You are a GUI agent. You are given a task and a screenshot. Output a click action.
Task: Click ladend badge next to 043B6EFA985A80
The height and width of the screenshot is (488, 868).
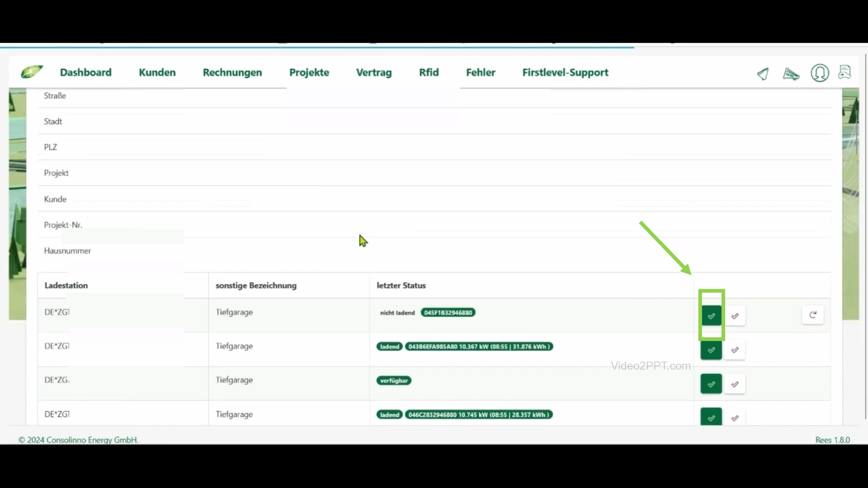tap(390, 347)
